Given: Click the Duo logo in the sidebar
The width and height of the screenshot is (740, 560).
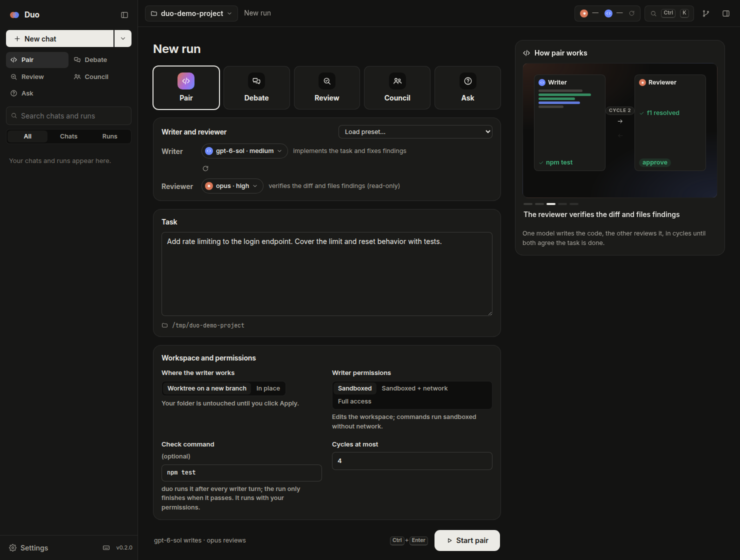Looking at the screenshot, I should [x=14, y=15].
